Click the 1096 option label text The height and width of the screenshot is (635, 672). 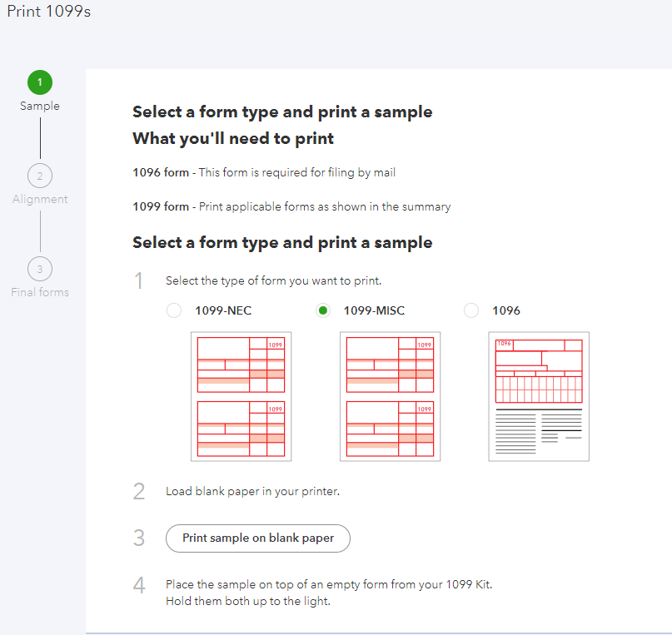point(506,310)
